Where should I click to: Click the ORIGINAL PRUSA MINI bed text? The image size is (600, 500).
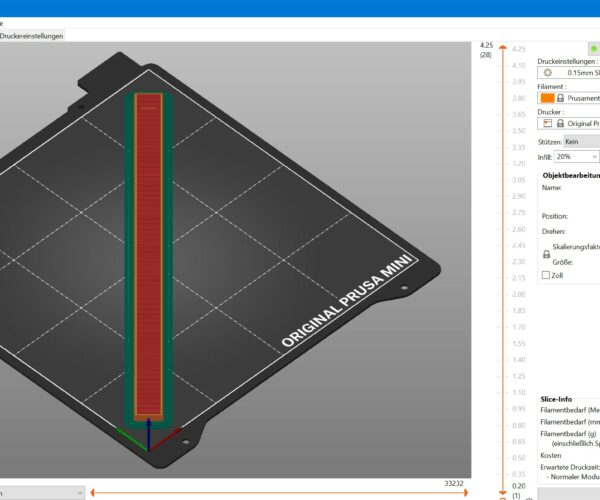point(347,301)
